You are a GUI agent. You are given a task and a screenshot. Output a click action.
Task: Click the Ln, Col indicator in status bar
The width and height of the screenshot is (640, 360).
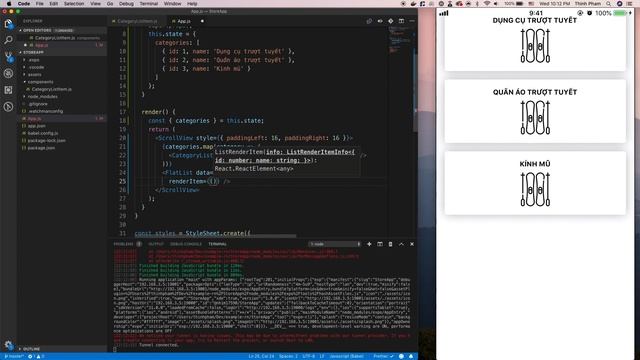[261, 356]
